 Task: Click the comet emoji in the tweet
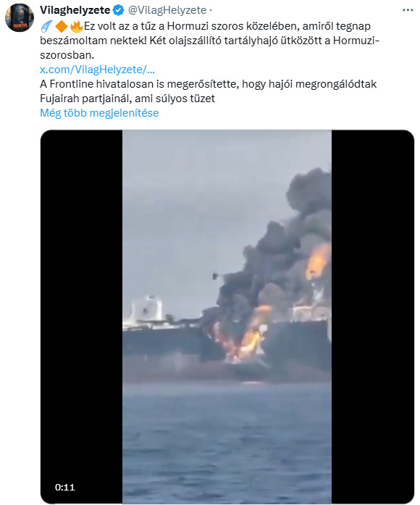tap(47, 26)
